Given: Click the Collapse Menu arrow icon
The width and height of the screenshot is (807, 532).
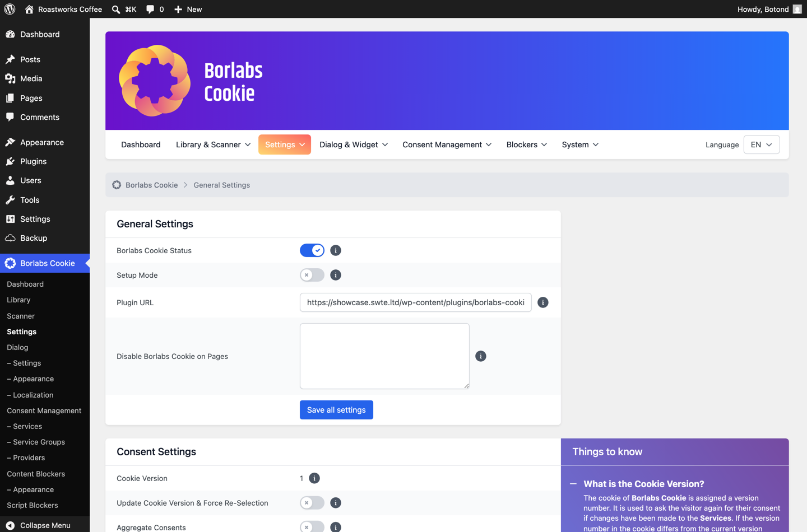Looking at the screenshot, I should [10, 525].
